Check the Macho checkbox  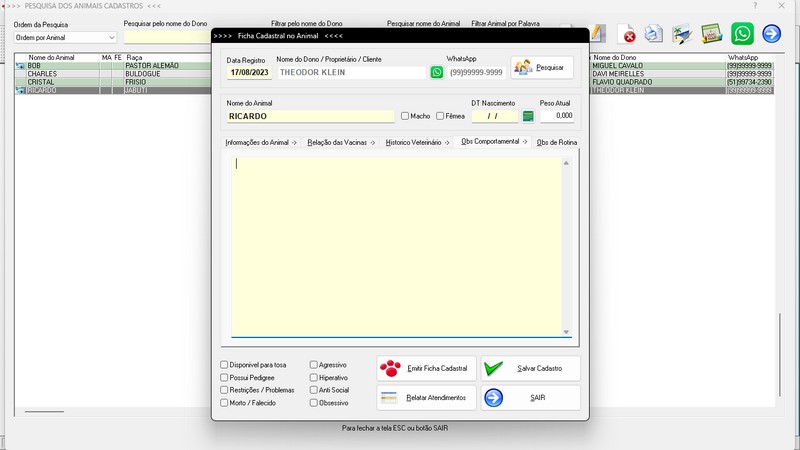point(405,116)
